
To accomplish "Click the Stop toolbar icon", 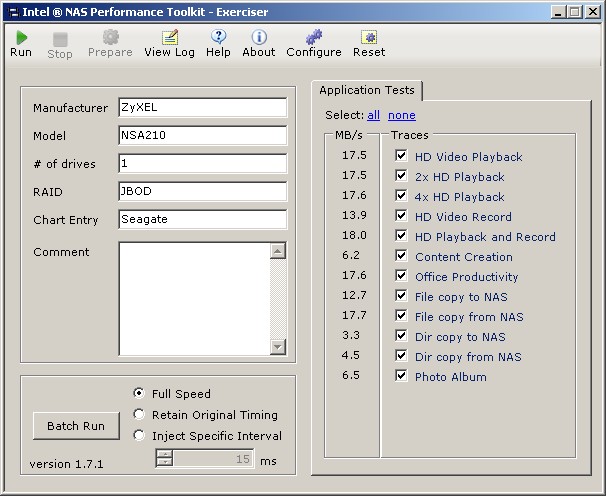I will tap(60, 38).
